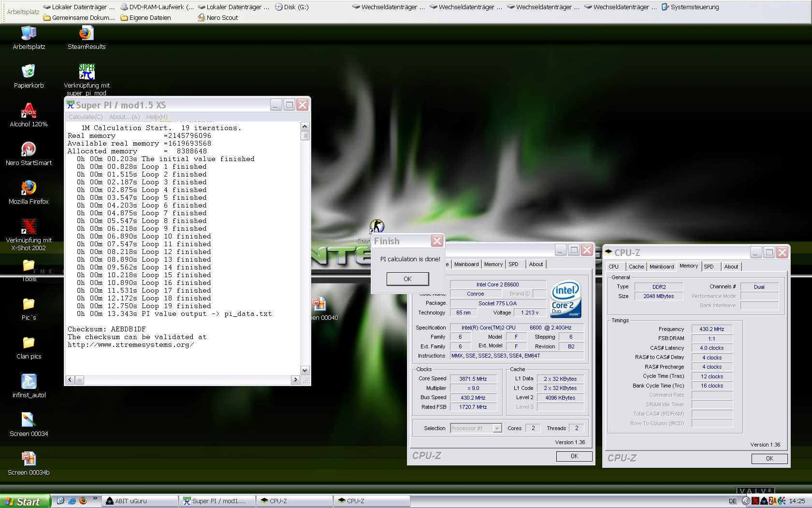Open the Start menu

[25, 501]
